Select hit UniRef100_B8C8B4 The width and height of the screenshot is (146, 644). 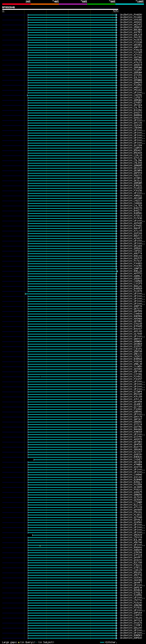click(131, 30)
